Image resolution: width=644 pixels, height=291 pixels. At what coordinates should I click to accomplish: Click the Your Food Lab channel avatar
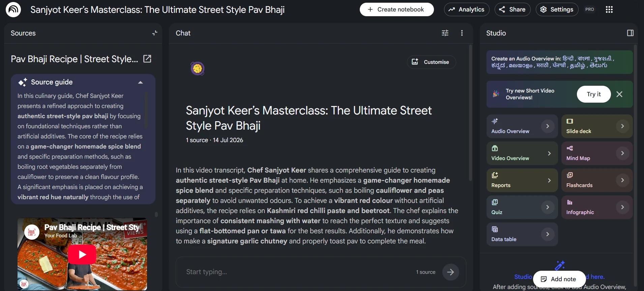(x=32, y=232)
